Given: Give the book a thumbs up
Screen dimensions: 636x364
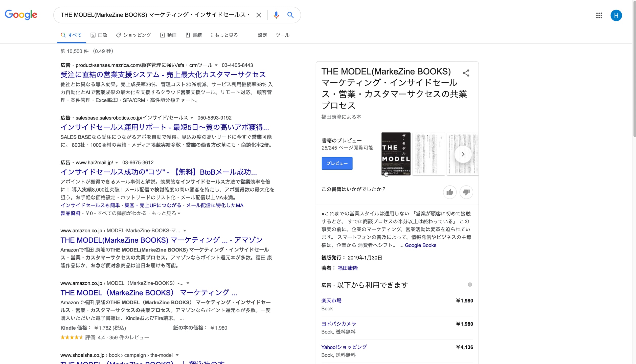Looking at the screenshot, I should [x=450, y=192].
